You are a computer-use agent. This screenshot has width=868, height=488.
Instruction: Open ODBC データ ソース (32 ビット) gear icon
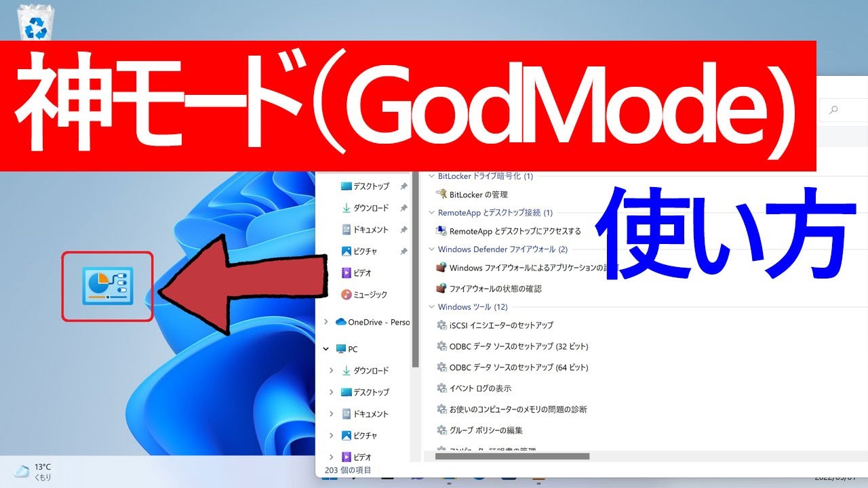coord(441,346)
